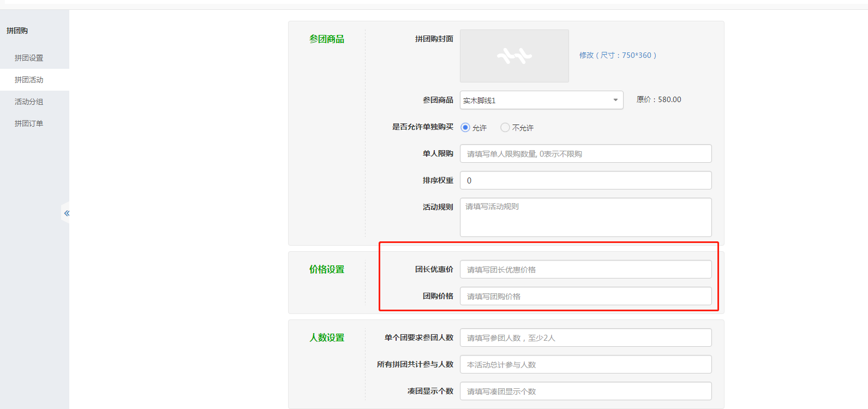Click the 参团商品 section heading
The image size is (868, 409).
[327, 39]
